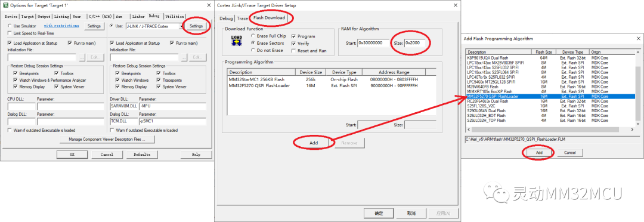
Task: Click Settings button beside J-LINK dropdown
Action: coord(196,26)
